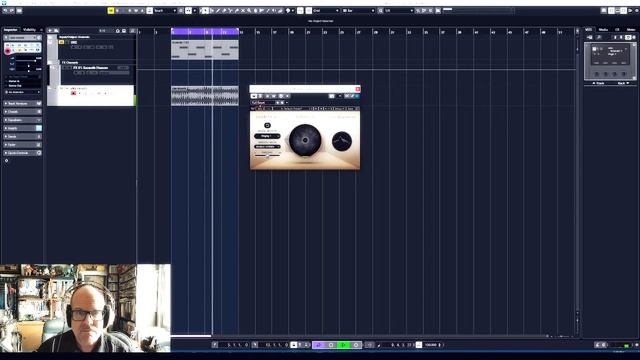Open the upper dark dropdown in the plugin

pyautogui.click(x=267, y=136)
